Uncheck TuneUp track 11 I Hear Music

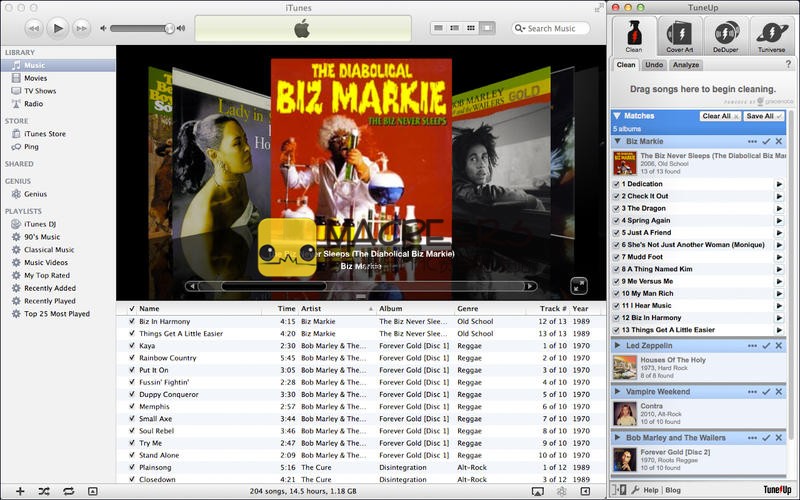tap(616, 306)
